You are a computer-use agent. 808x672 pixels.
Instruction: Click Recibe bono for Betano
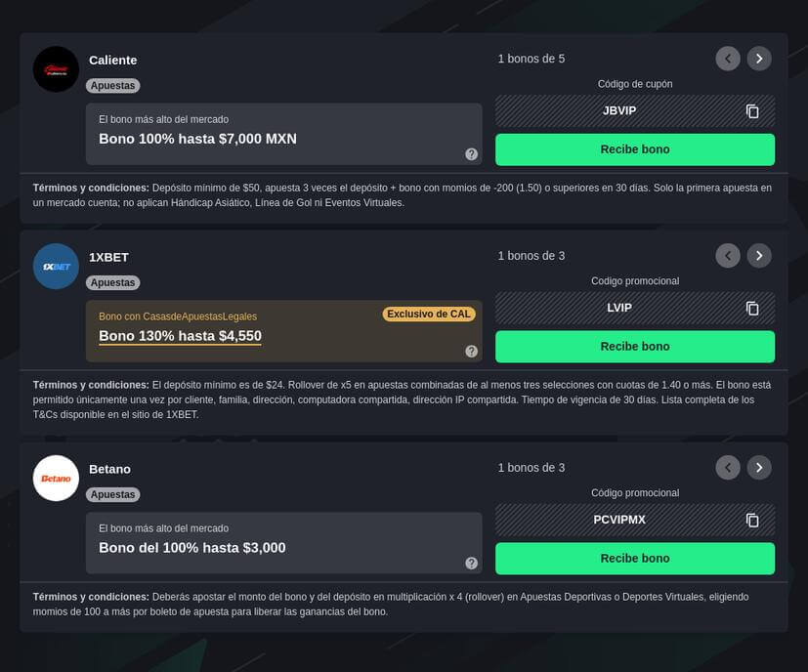[634, 558]
